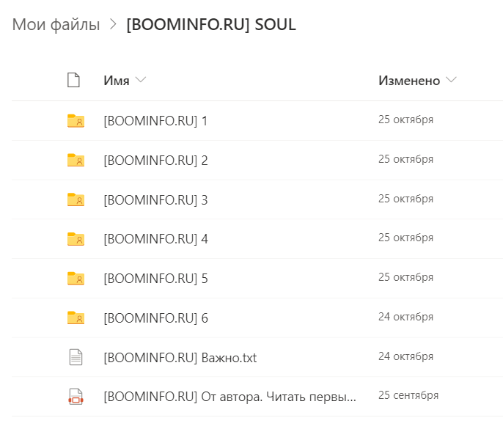503x448 pixels.
Task: Open the [BOOMINFO.RU] Важно.txt file
Action: pos(180,358)
